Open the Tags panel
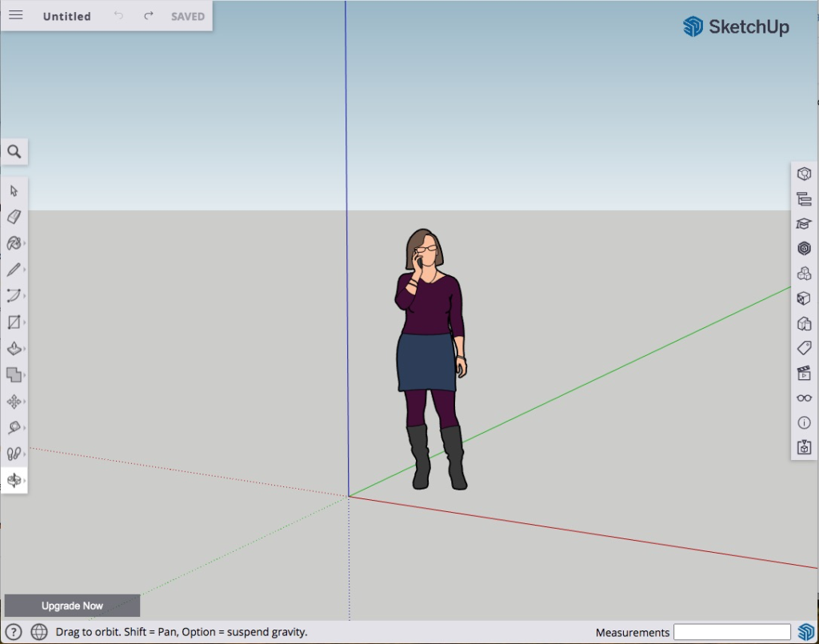 click(804, 348)
